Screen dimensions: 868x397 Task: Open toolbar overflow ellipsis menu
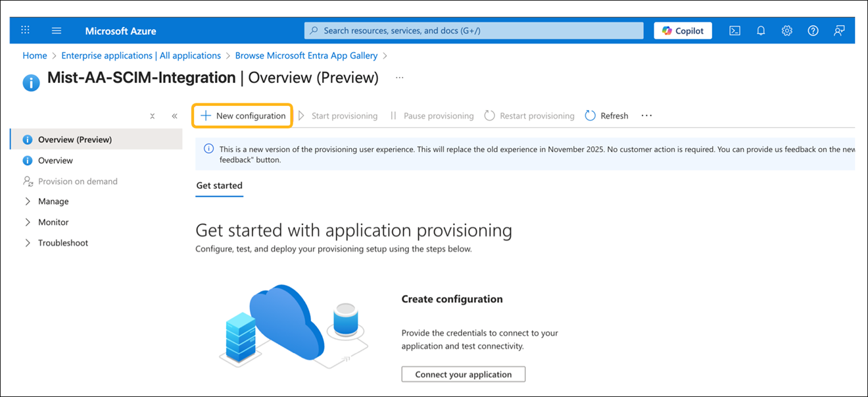coord(646,116)
